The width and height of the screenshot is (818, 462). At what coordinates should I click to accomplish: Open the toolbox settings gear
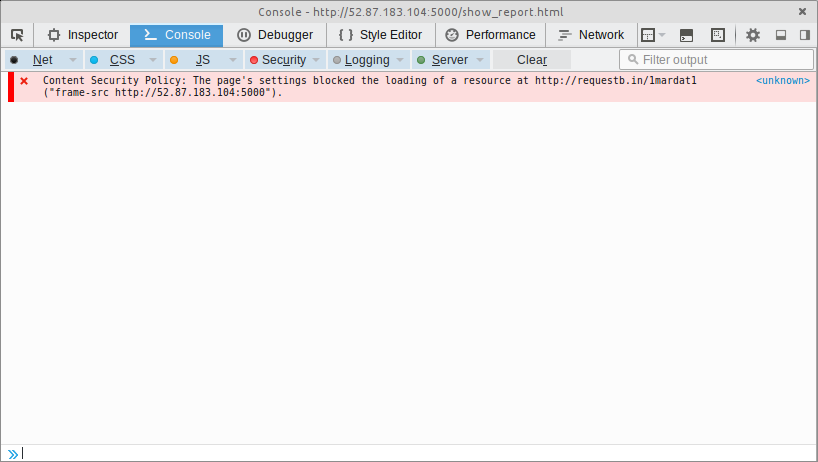(x=753, y=35)
